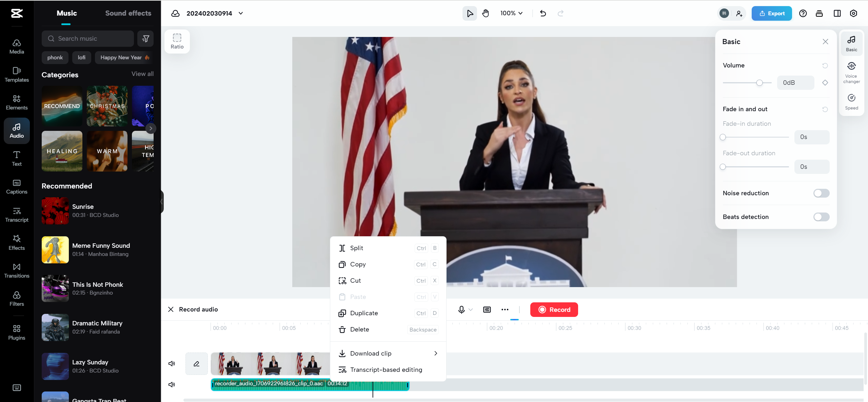Screen dimensions: 868x402
Task: Open the 100% zoom dropdown
Action: pos(511,13)
